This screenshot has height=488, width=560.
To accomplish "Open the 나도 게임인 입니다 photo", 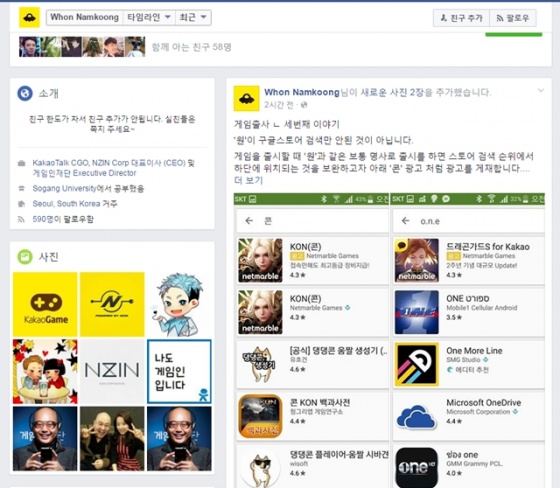I will [179, 372].
